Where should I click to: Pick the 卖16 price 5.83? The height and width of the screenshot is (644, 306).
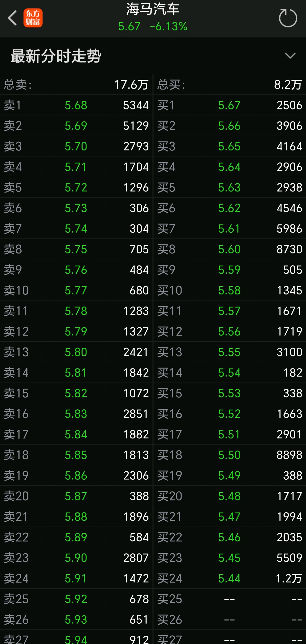(x=76, y=414)
